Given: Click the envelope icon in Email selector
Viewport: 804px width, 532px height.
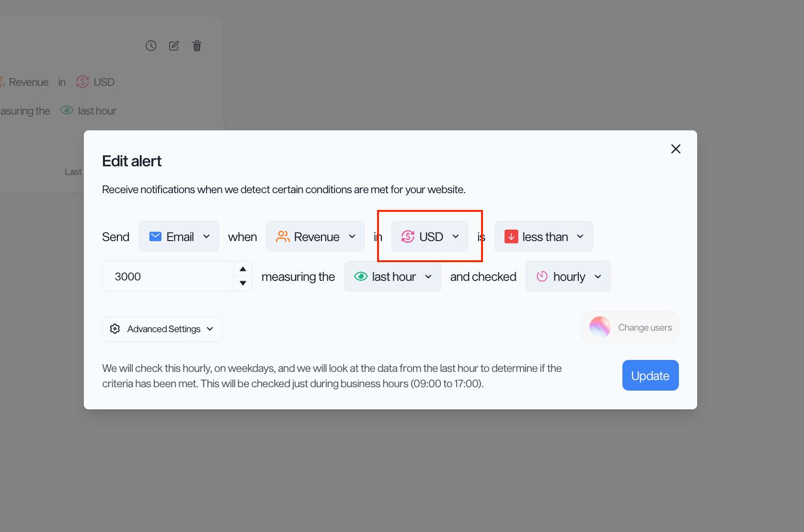Looking at the screenshot, I should [155, 236].
